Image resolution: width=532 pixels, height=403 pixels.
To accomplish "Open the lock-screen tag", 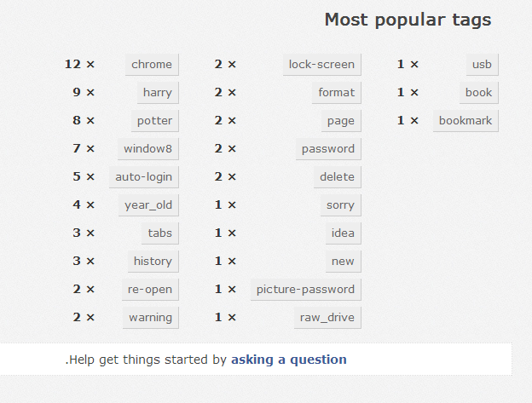I will coord(321,64).
